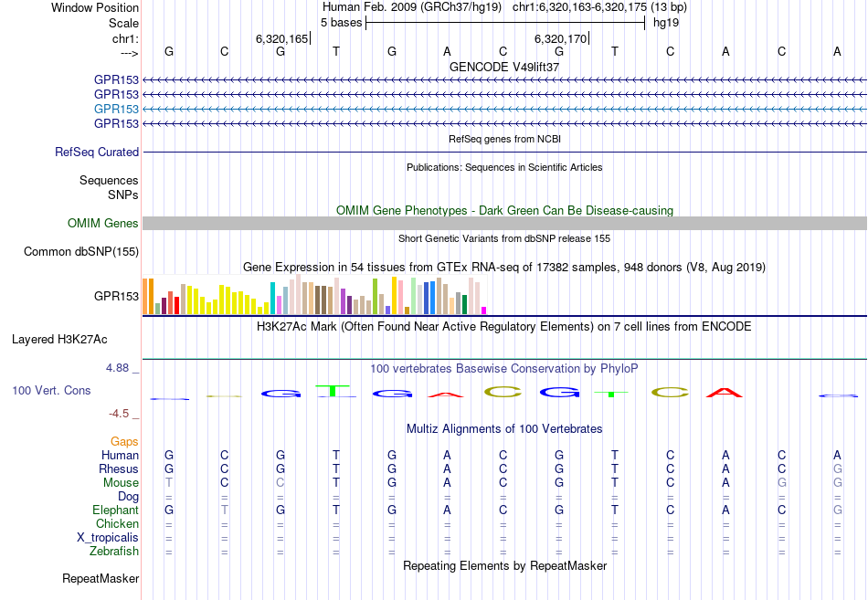
Task: Click the orange Gaps label
Action: click(x=124, y=441)
